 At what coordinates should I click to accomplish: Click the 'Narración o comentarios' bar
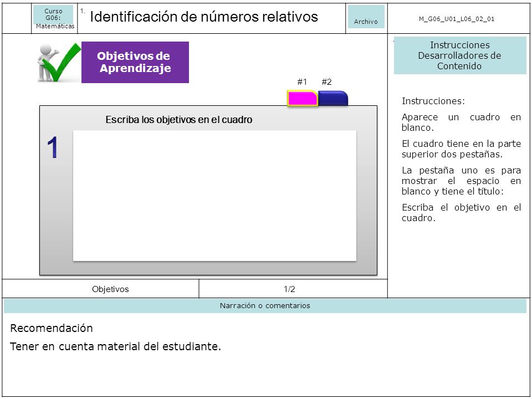pyautogui.click(x=265, y=306)
